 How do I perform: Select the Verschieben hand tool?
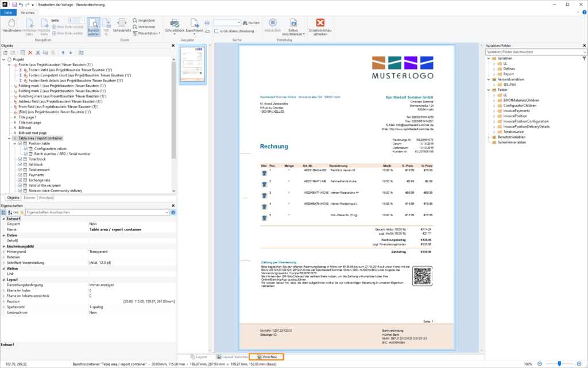pyautogui.click(x=11, y=25)
